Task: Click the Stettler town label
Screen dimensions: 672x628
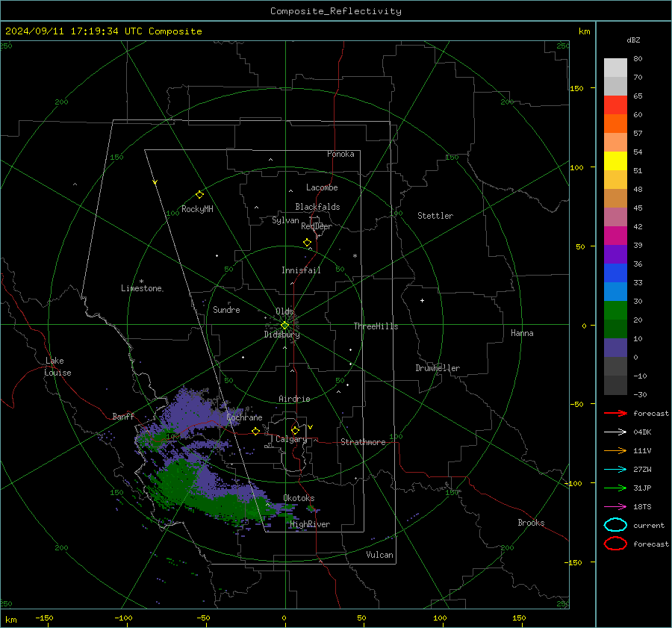Action: [435, 216]
